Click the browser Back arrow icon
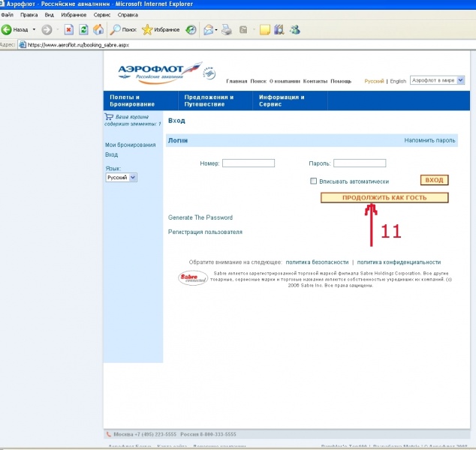The height and width of the screenshot is (450, 476). click(x=7, y=30)
